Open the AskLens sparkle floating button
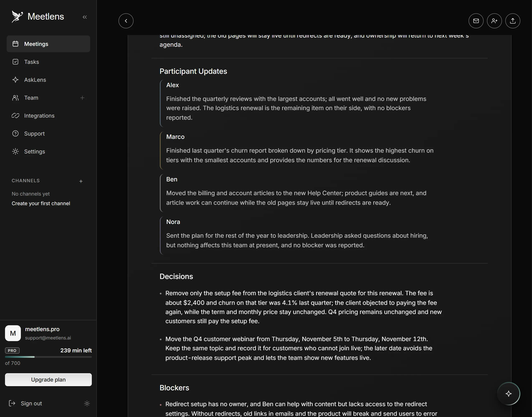This screenshot has width=532, height=417. click(x=509, y=394)
